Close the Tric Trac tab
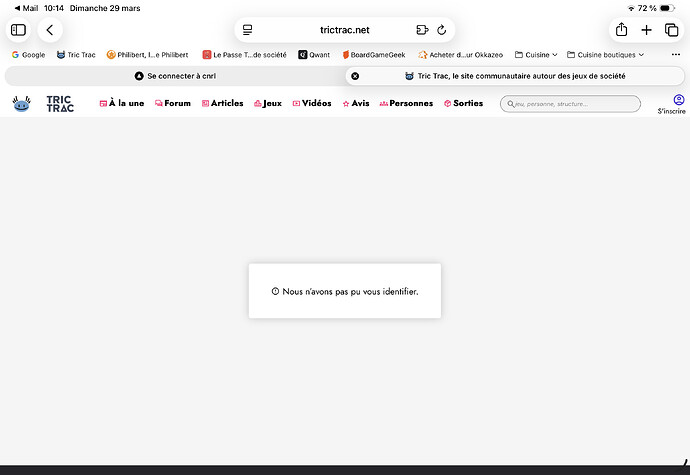 [355, 76]
